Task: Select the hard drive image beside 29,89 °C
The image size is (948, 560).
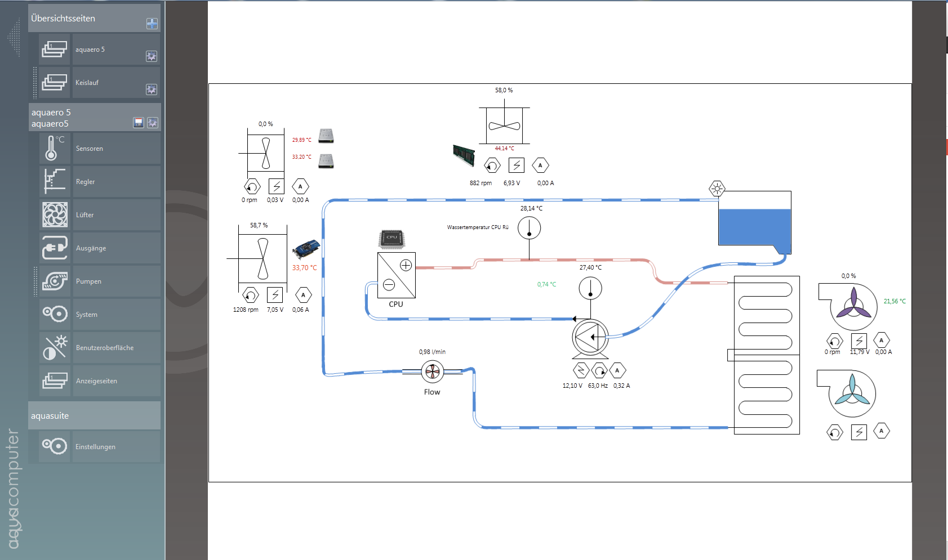Action: click(x=326, y=136)
